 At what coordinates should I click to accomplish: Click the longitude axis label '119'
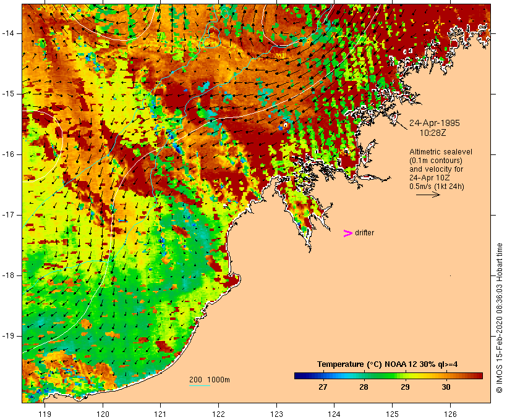(45, 414)
